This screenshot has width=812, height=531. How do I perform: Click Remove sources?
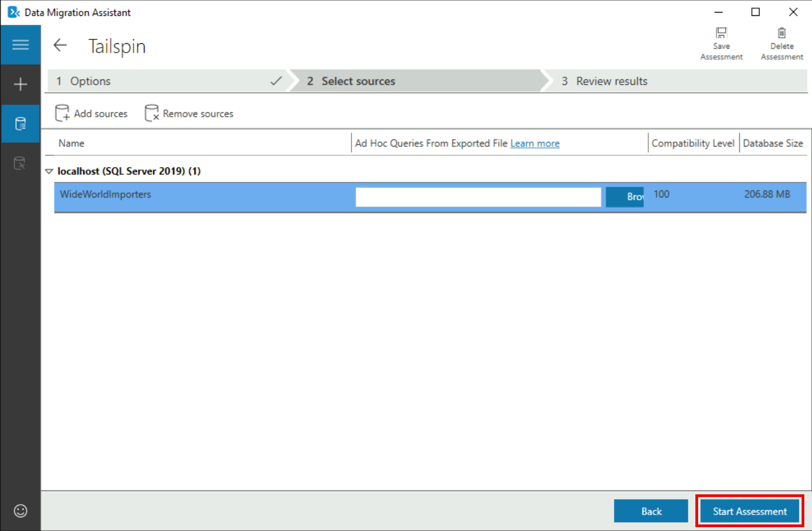click(189, 113)
